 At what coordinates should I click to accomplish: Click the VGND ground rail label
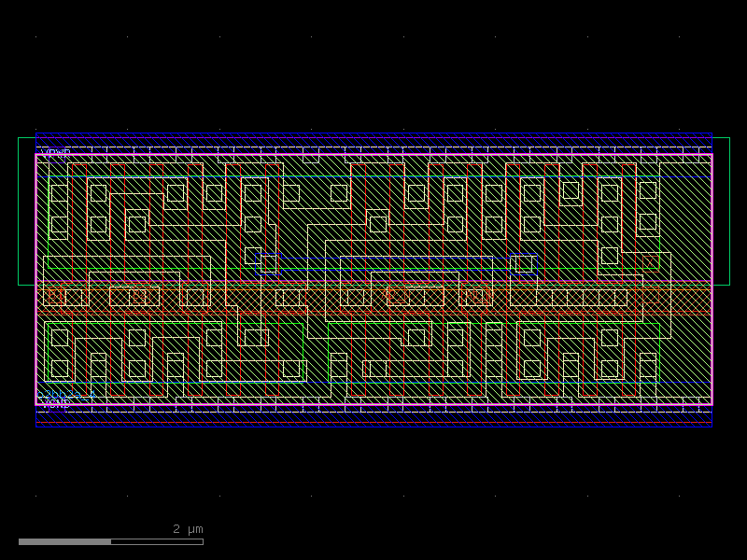[54, 406]
